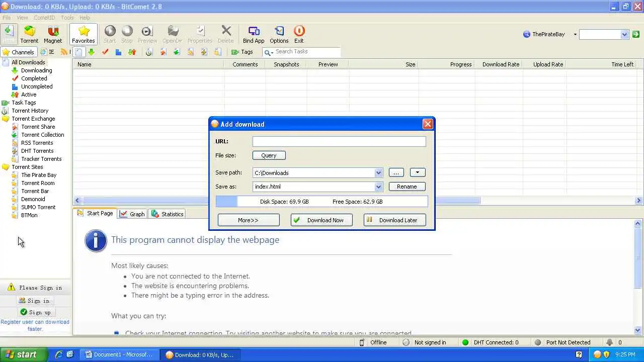Click the ThePirateBay search engine icon
The height and width of the screenshot is (362, 644).
(x=527, y=34)
